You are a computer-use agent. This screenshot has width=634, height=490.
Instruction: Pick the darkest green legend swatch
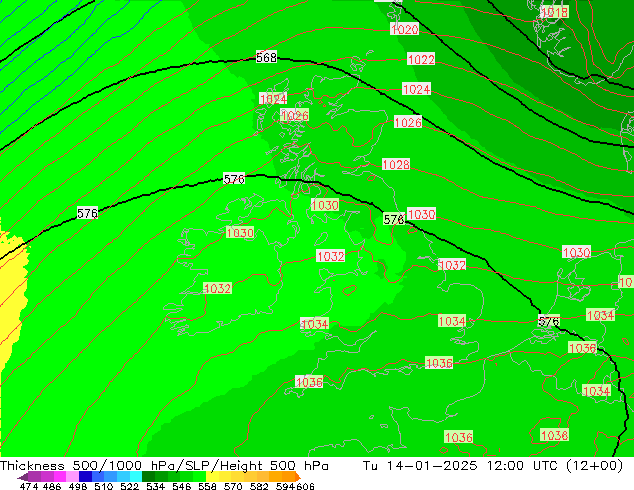148,476
